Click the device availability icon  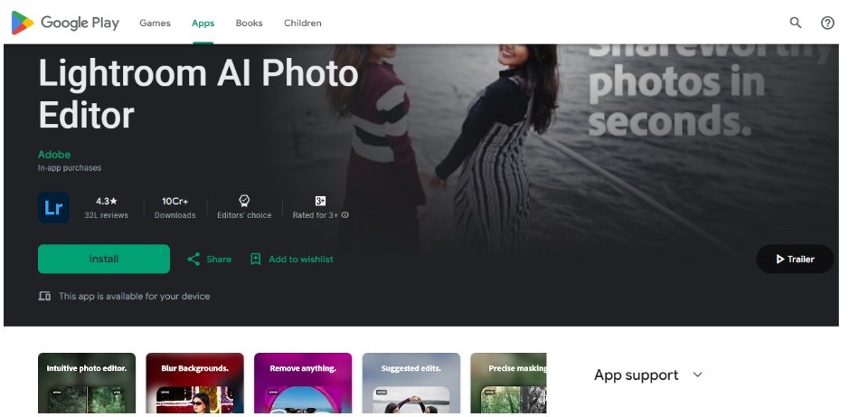point(44,297)
